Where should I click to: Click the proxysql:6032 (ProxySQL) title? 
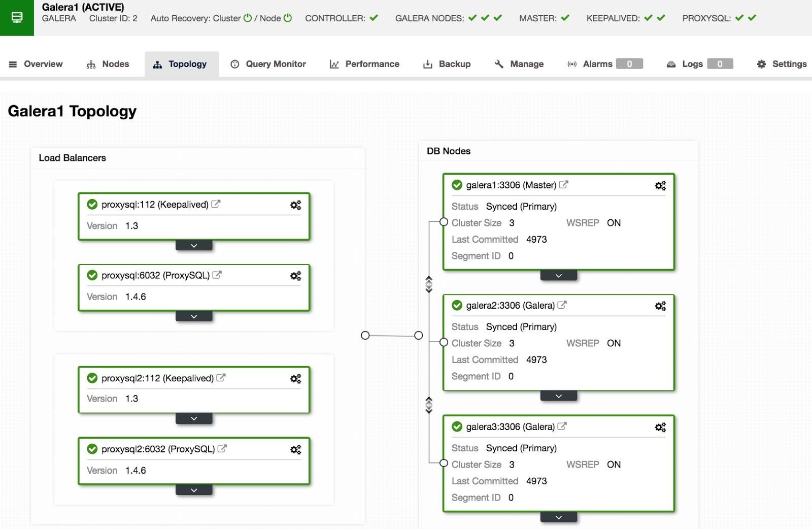coord(155,275)
